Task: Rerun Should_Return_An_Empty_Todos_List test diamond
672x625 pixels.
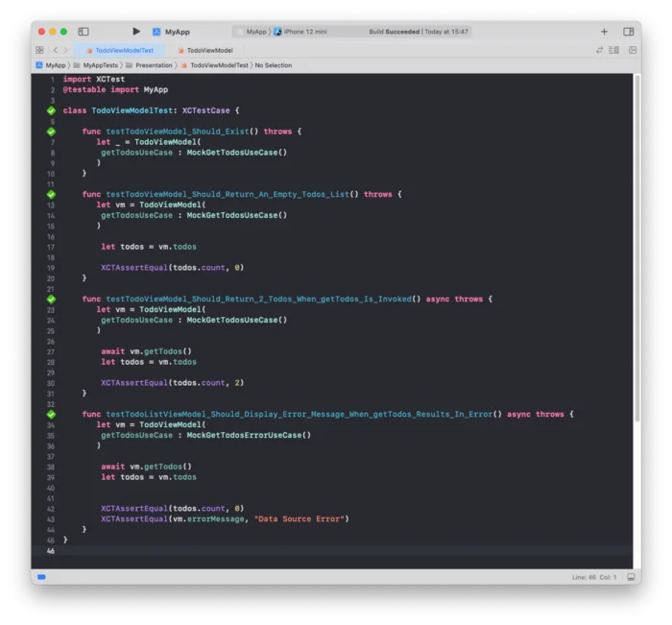Action: point(51,194)
